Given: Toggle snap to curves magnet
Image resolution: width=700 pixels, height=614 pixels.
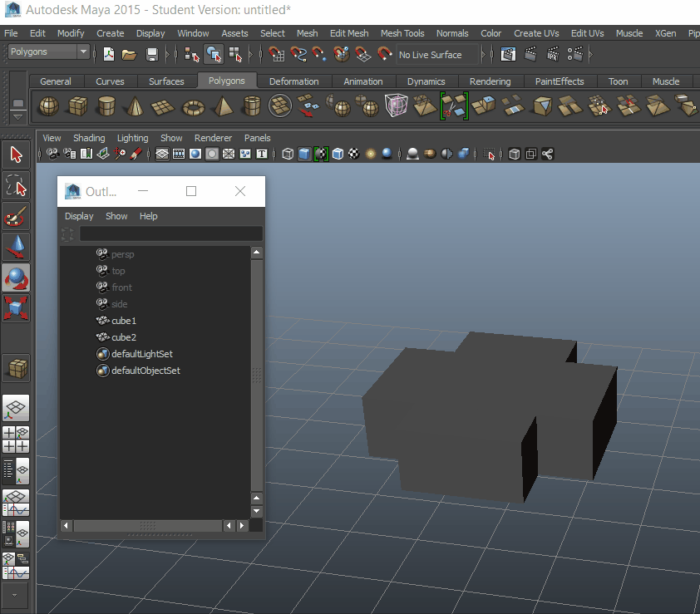Looking at the screenshot, I should click(x=298, y=55).
